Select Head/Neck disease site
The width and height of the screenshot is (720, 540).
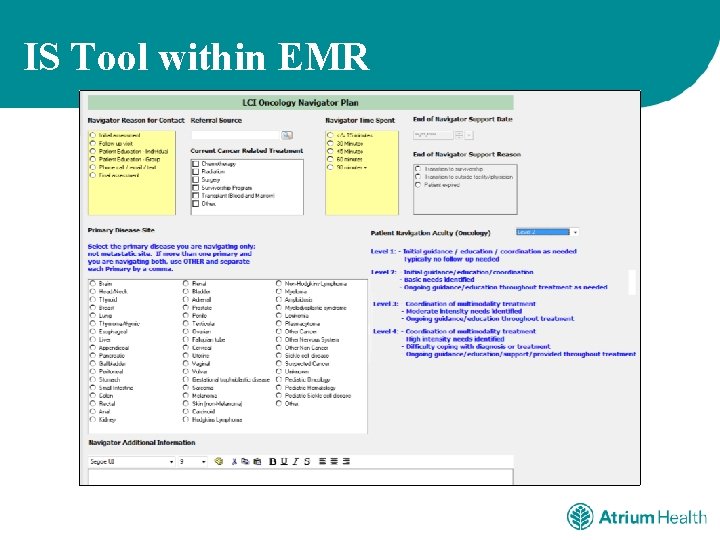click(x=93, y=291)
